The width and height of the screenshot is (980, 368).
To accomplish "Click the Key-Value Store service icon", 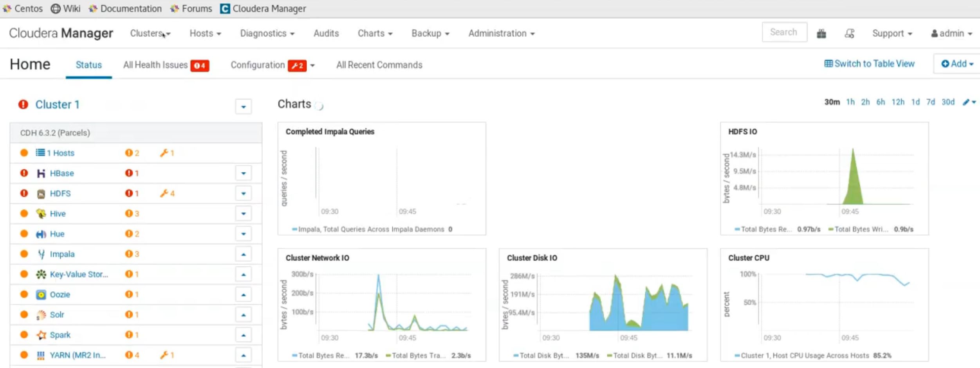I will pos(41,274).
